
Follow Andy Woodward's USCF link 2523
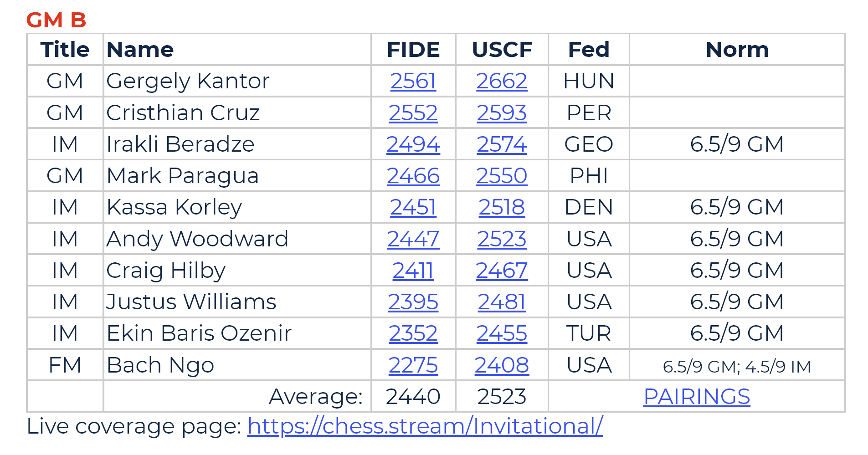(x=502, y=239)
